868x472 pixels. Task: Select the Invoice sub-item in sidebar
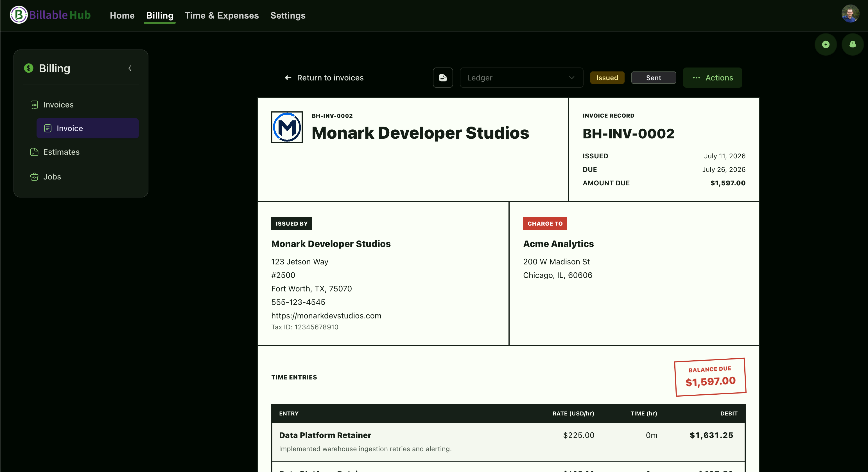(87, 128)
